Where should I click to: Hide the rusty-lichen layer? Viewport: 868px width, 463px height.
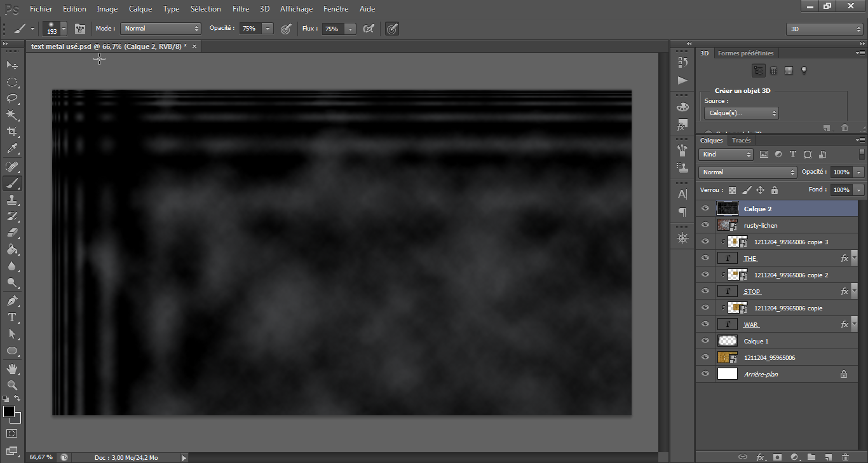(x=705, y=225)
